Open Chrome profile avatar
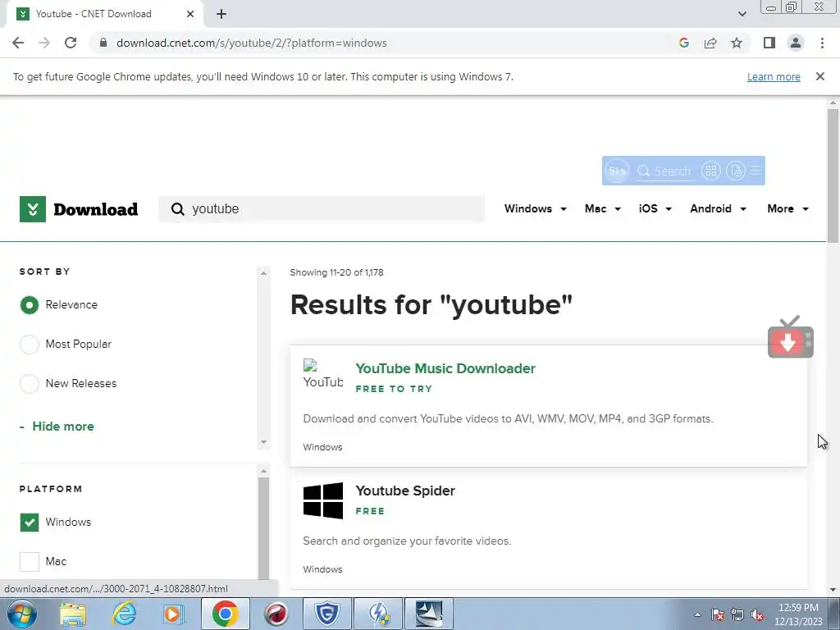840x630 pixels. click(x=796, y=43)
